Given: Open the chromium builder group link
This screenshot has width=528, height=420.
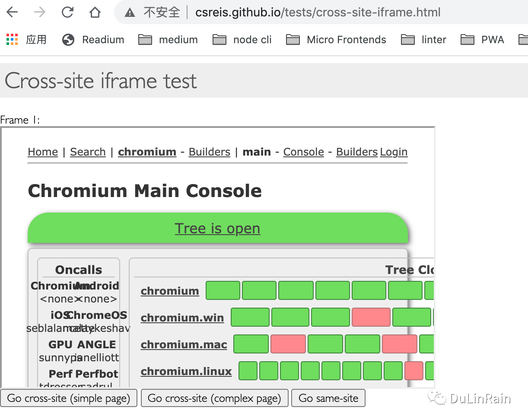Looking at the screenshot, I should [170, 291].
